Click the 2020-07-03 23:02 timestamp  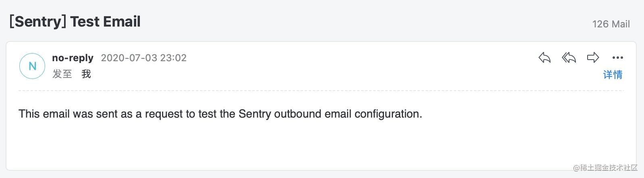pos(144,58)
